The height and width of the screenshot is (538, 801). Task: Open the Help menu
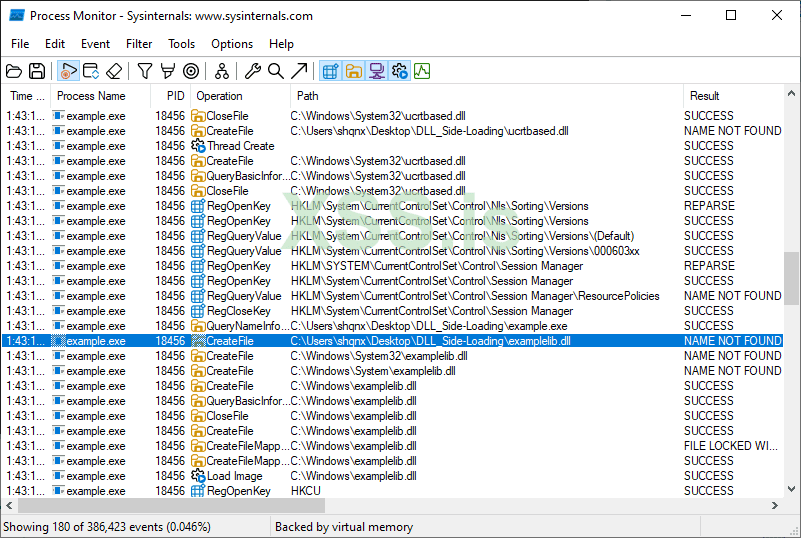point(281,44)
